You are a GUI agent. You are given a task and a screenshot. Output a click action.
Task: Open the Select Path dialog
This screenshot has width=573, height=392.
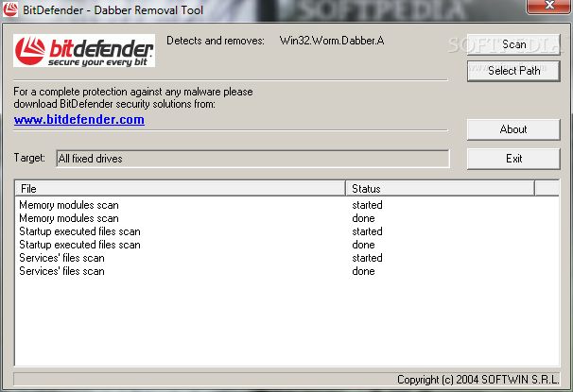(513, 71)
